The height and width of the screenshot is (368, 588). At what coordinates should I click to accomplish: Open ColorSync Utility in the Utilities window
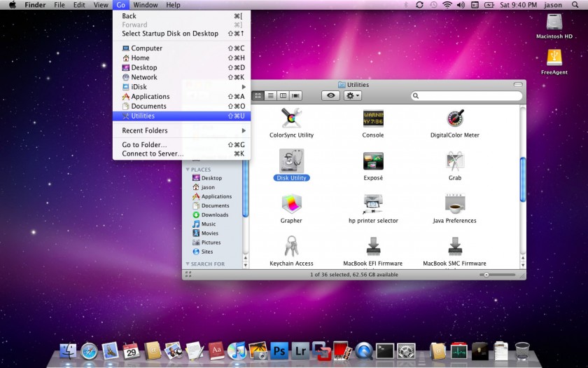pos(291,118)
